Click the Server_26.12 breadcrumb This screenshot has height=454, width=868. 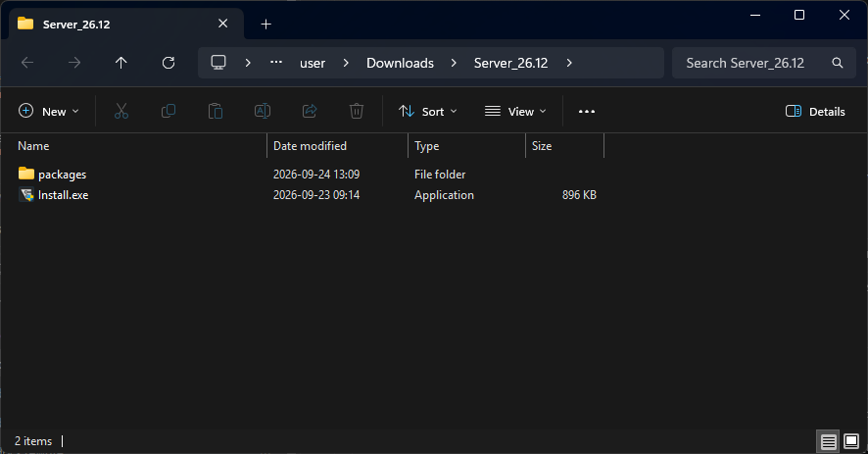(x=510, y=63)
